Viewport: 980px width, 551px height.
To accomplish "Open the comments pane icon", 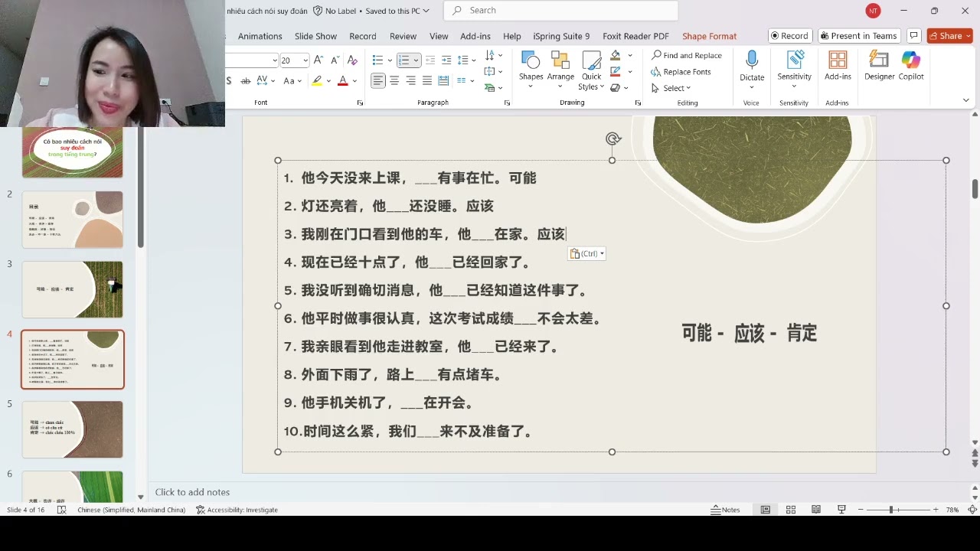I will click(913, 36).
